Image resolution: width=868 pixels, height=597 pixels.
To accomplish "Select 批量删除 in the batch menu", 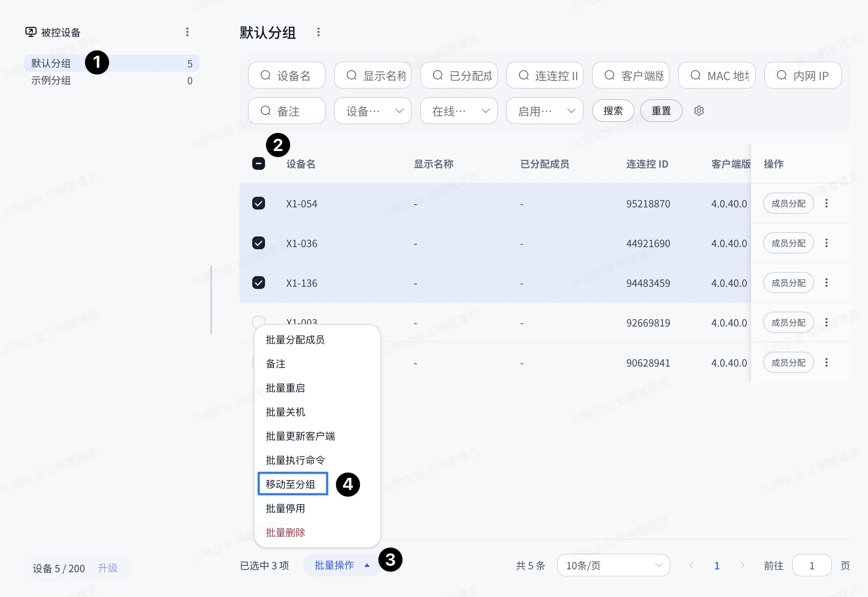I will 285,532.
